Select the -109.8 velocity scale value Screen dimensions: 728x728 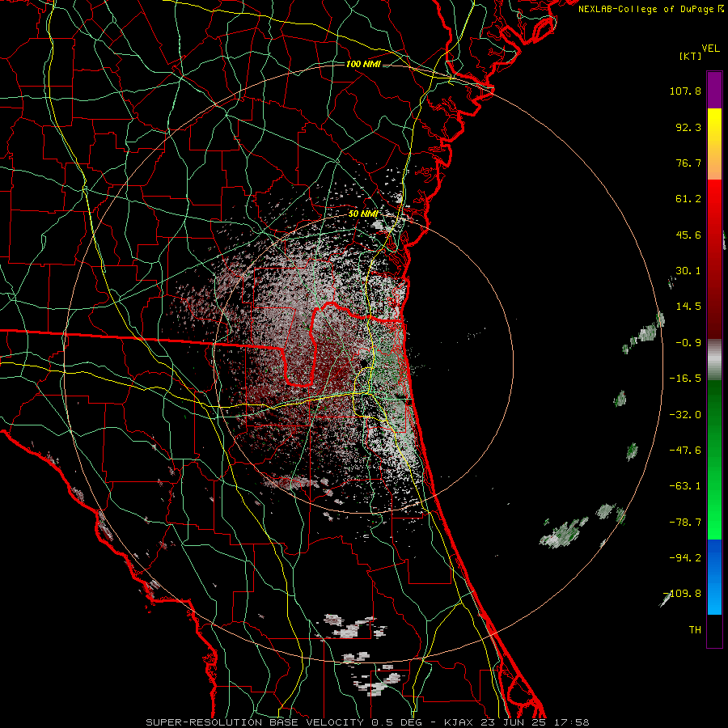(x=683, y=594)
